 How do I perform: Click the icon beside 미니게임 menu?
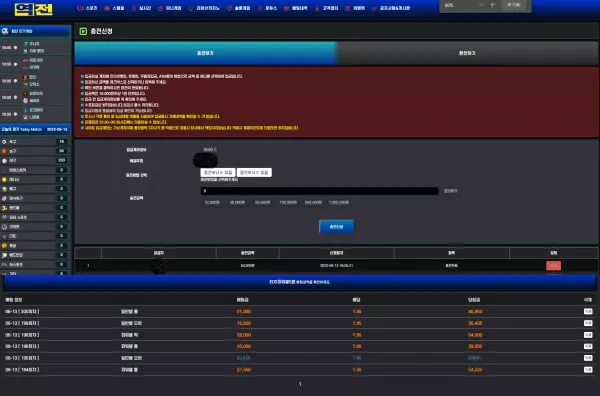(x=160, y=8)
